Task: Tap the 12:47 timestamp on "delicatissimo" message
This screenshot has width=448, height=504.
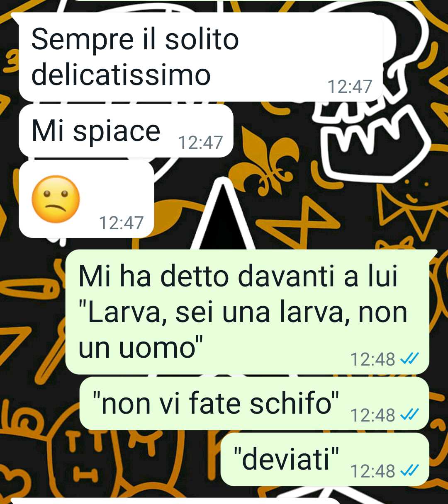Action: click(x=350, y=87)
